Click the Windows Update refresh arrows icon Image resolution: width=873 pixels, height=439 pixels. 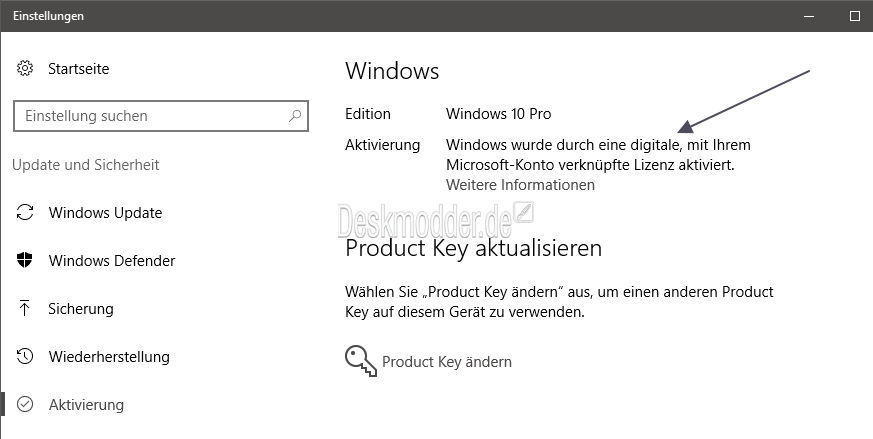point(24,212)
